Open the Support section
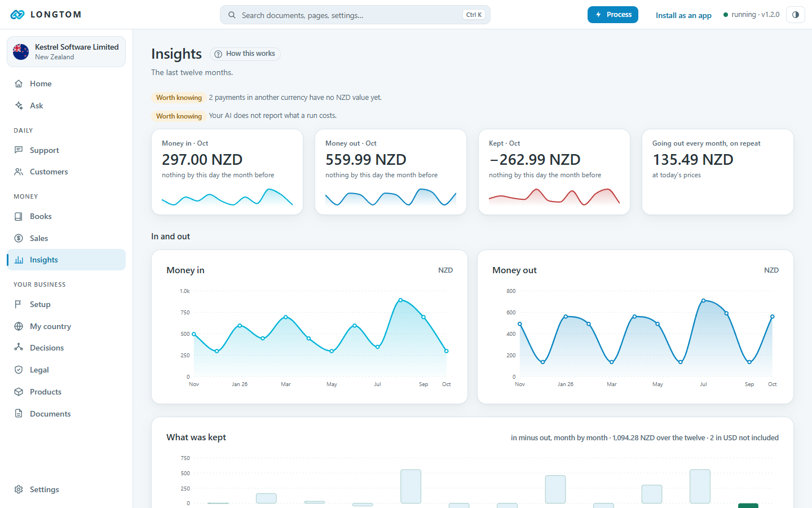 pos(66,150)
